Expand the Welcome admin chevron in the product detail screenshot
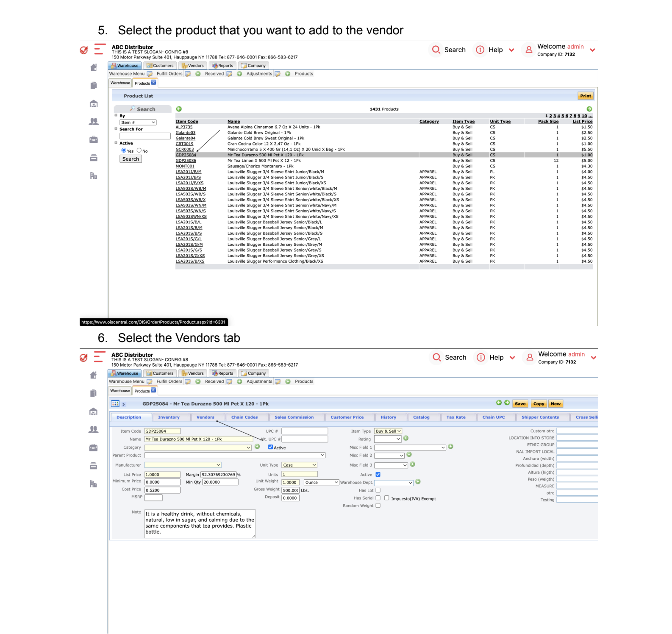Screen dimensions: 672x634 pyautogui.click(x=594, y=358)
